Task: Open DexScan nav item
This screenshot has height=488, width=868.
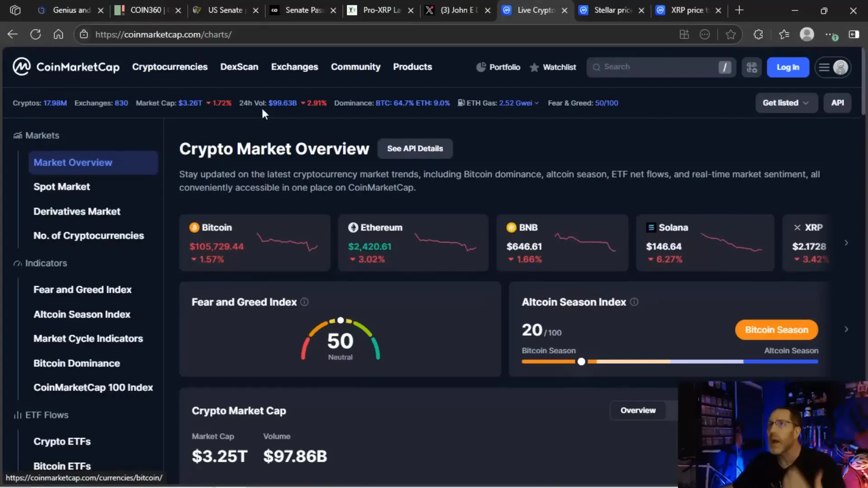Action: tap(239, 67)
